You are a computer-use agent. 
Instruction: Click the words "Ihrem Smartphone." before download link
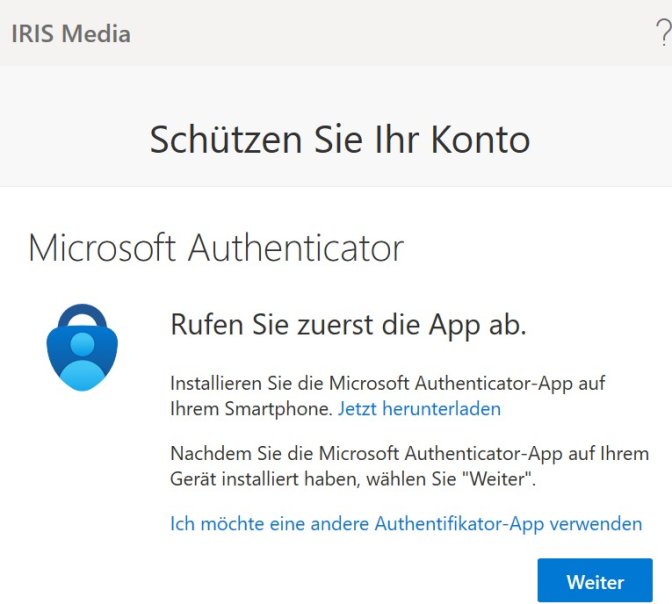click(x=251, y=409)
